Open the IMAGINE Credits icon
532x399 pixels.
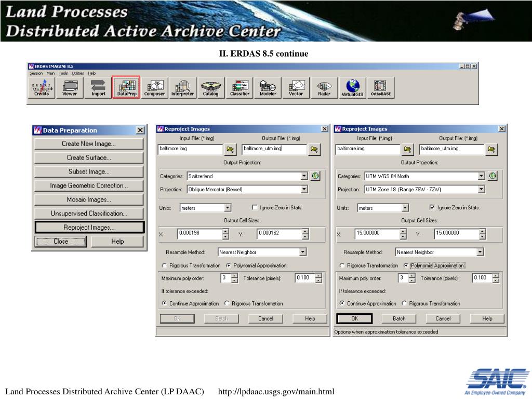[42, 87]
